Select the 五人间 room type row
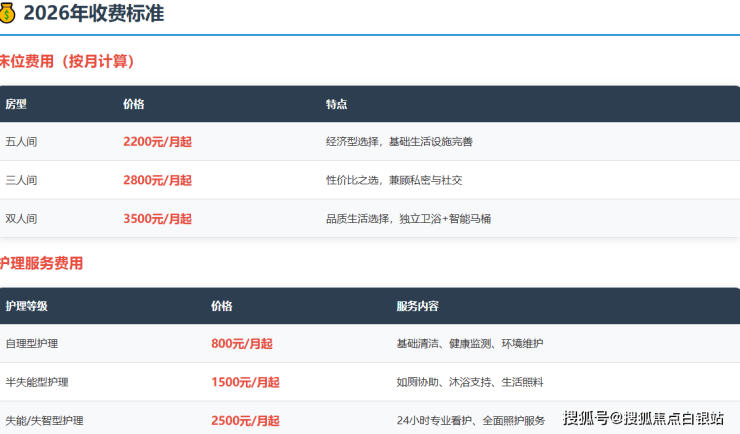740x434 pixels. tap(21, 142)
